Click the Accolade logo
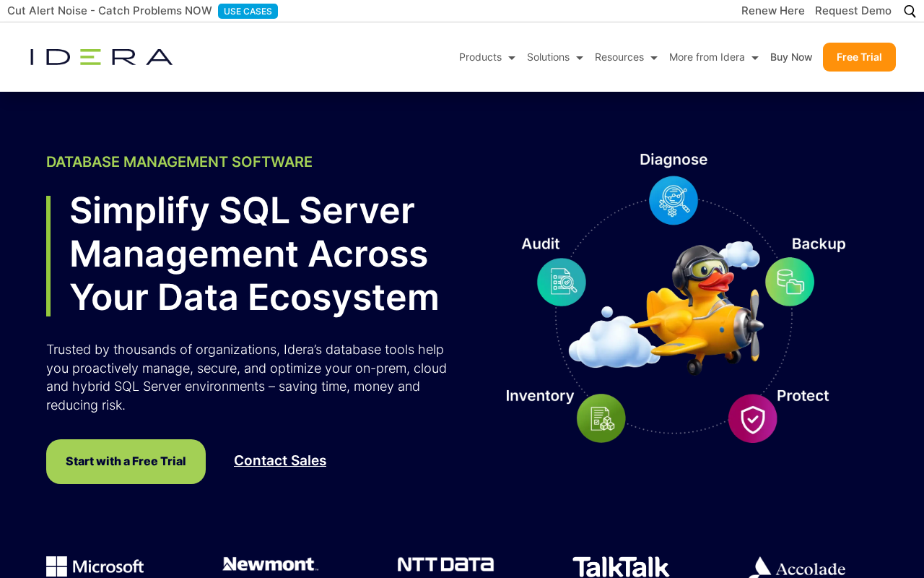924x578 pixels. tap(797, 567)
